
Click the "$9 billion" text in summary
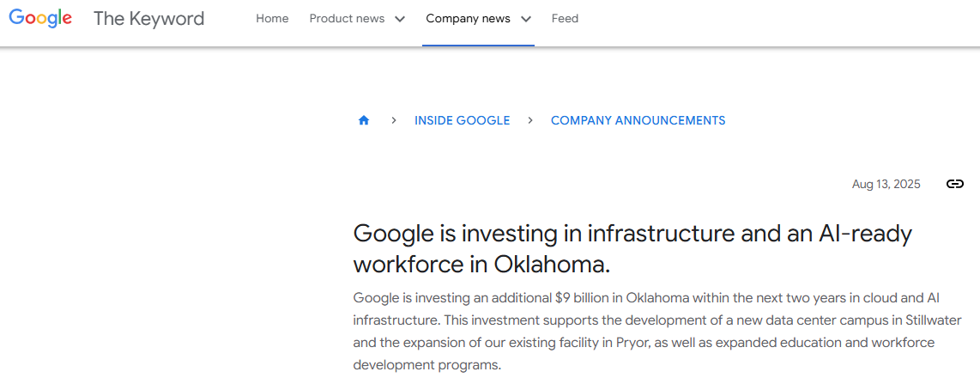click(579, 298)
